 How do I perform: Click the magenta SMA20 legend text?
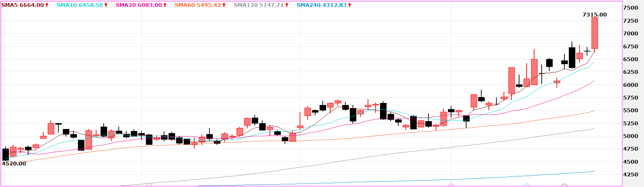click(x=139, y=5)
